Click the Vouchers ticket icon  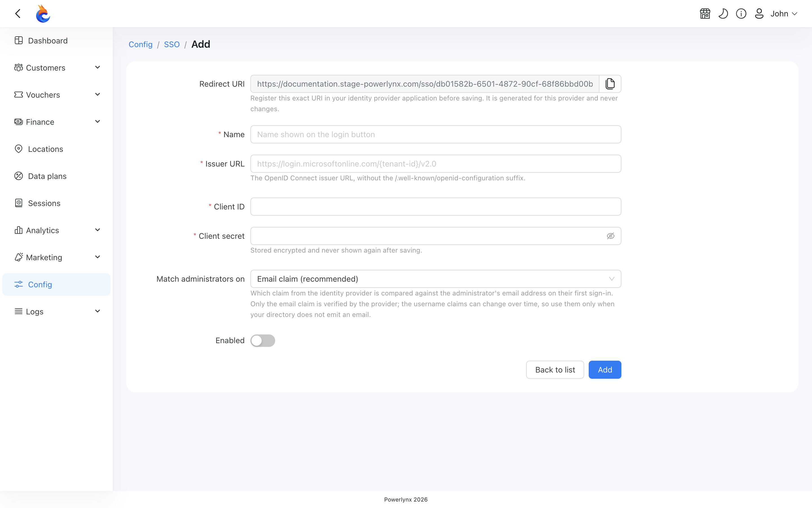click(19, 95)
